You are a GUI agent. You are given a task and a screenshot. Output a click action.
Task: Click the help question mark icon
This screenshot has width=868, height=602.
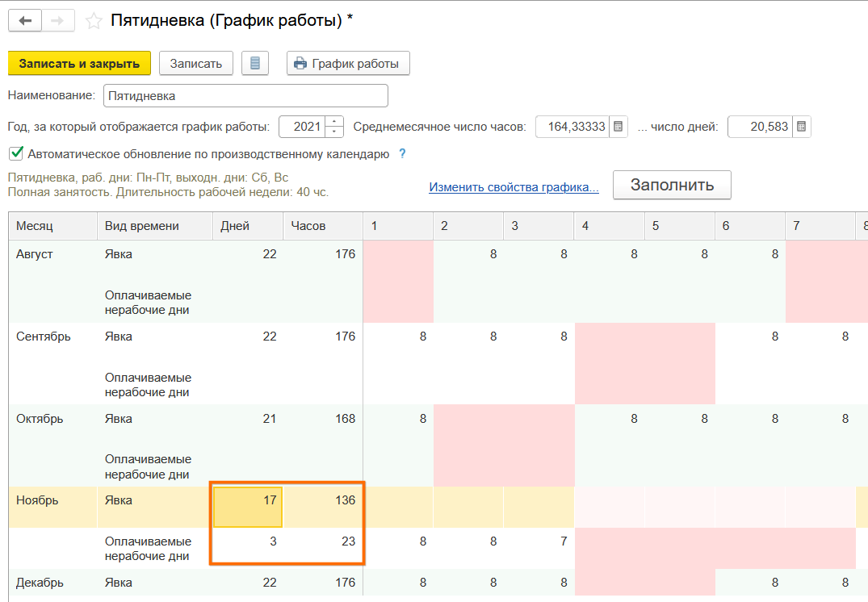tap(402, 153)
